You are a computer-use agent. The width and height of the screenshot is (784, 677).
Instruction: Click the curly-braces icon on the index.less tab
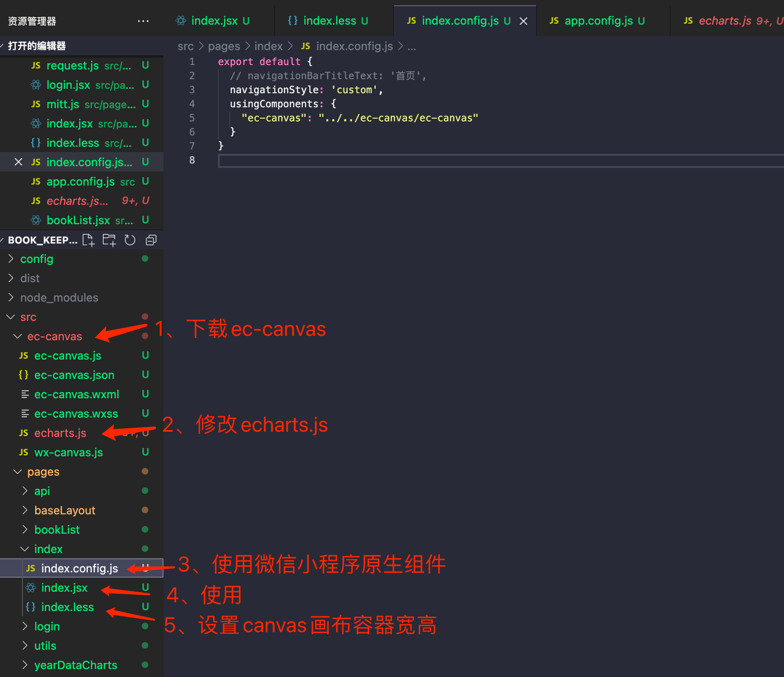(x=292, y=21)
